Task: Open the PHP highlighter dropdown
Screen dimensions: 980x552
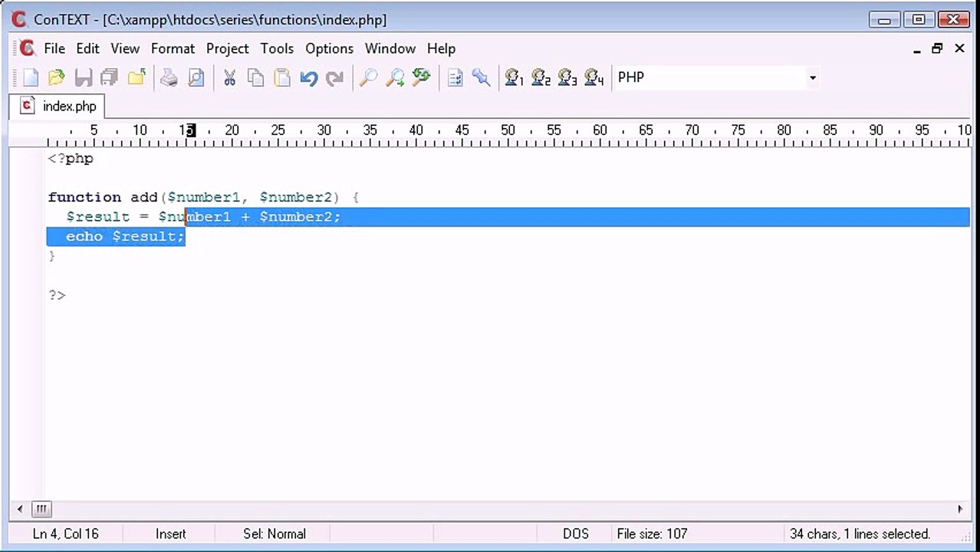Action: [x=812, y=77]
